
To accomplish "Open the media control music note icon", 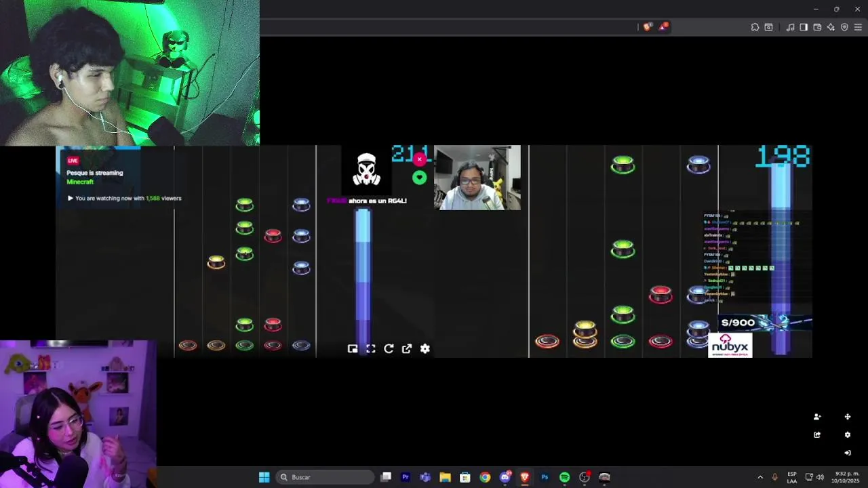I will [790, 27].
